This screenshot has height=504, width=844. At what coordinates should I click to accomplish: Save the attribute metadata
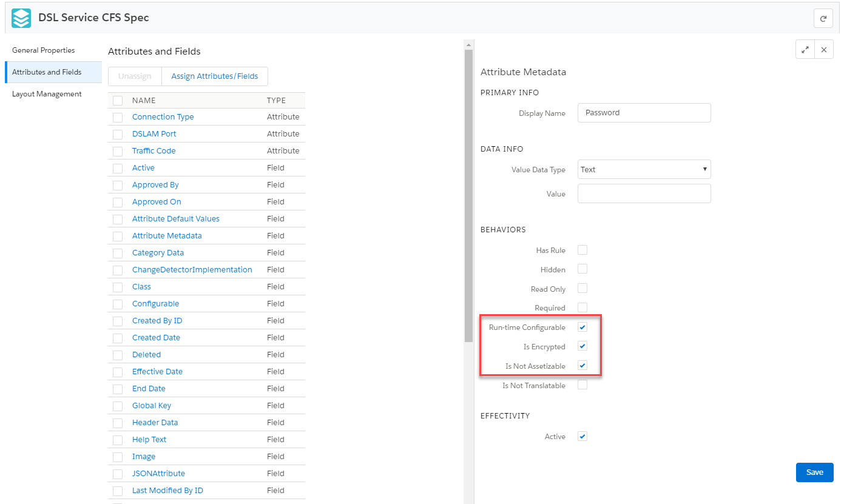tap(814, 472)
